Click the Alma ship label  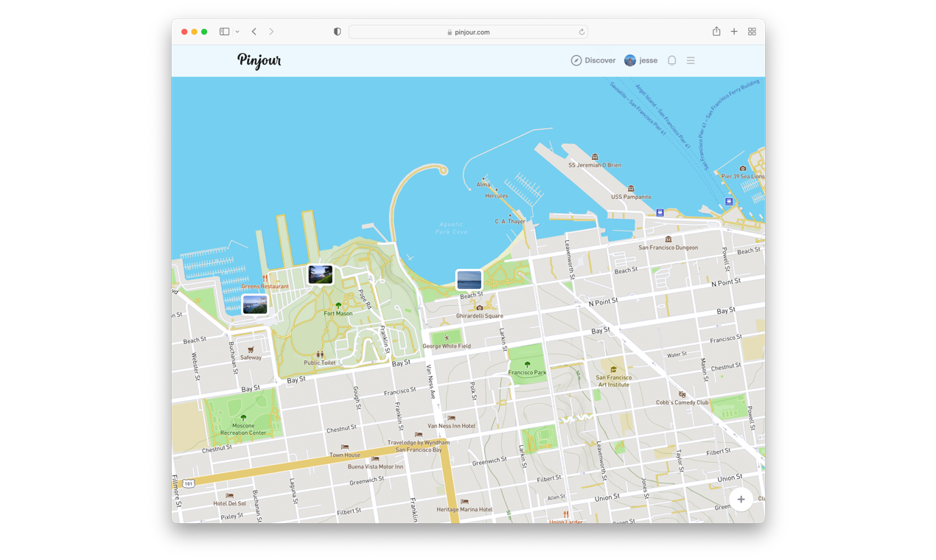click(483, 185)
